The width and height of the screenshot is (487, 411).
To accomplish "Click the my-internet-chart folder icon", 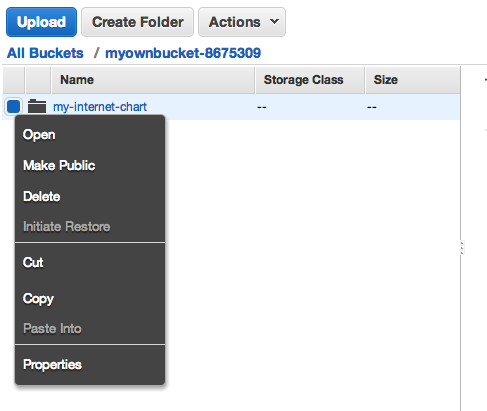I will click(37, 106).
